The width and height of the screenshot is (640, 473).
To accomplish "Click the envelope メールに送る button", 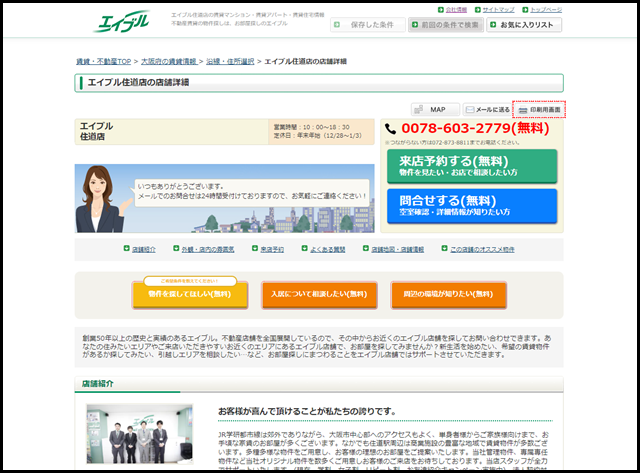I will coord(487,109).
